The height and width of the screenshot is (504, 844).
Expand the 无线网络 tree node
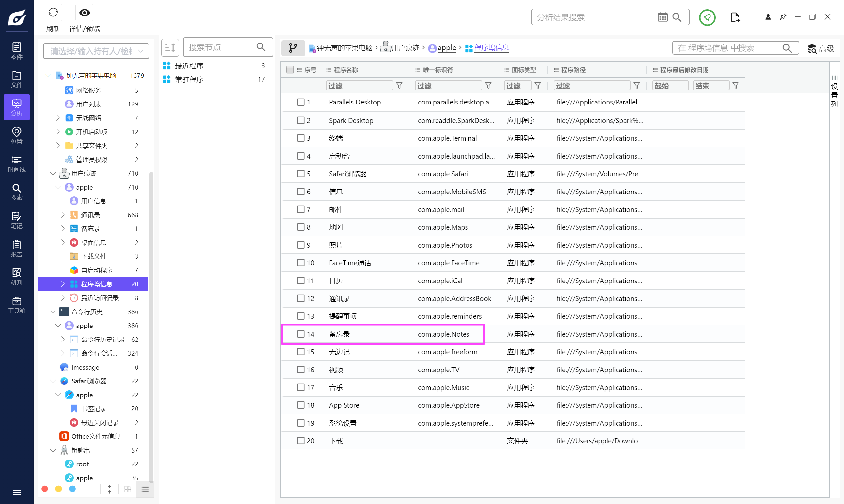click(58, 118)
